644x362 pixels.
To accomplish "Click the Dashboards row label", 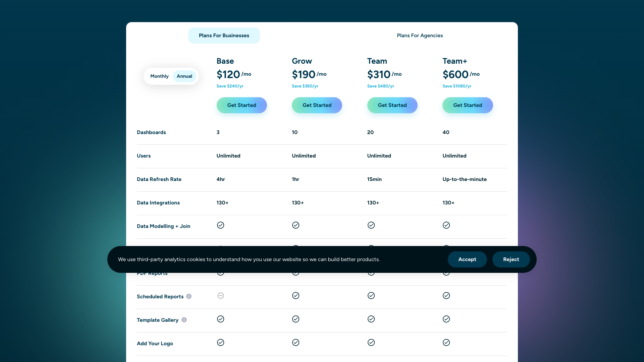I will coord(151,132).
